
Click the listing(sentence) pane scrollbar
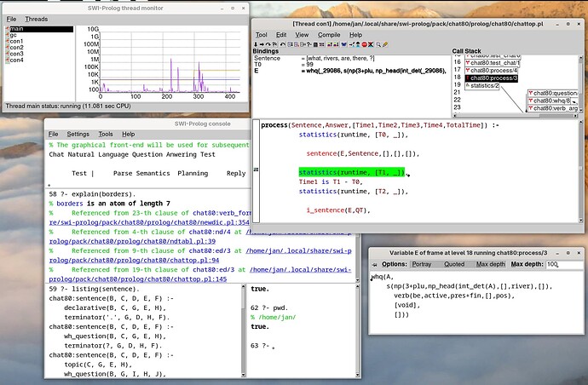click(243, 330)
